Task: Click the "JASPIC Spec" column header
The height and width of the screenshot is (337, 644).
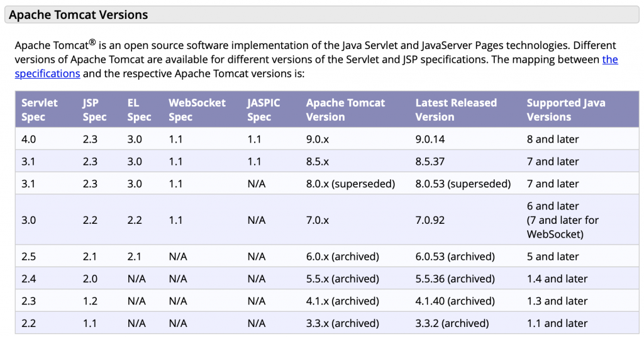Action: click(x=264, y=110)
